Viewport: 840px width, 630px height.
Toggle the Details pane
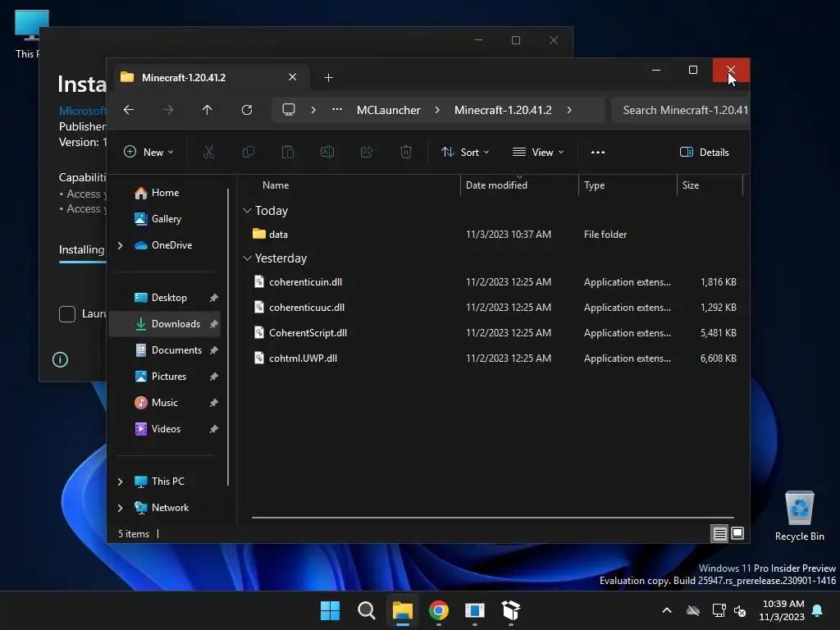click(705, 152)
